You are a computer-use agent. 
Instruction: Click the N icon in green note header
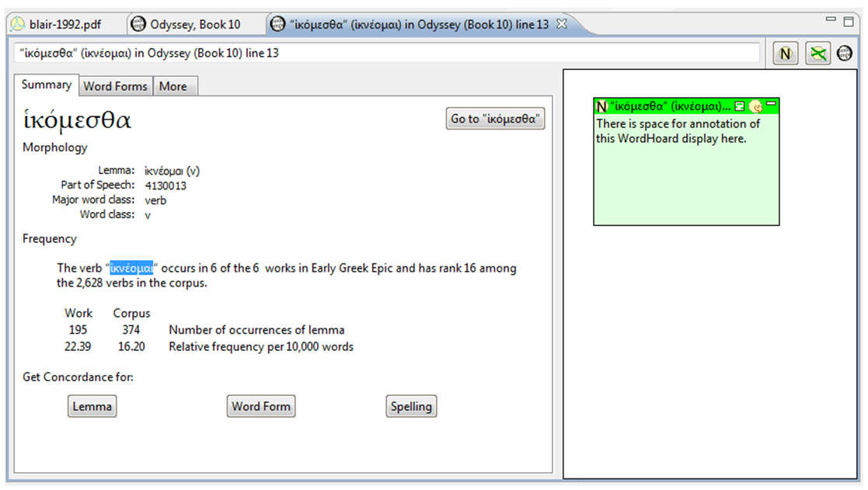point(601,106)
